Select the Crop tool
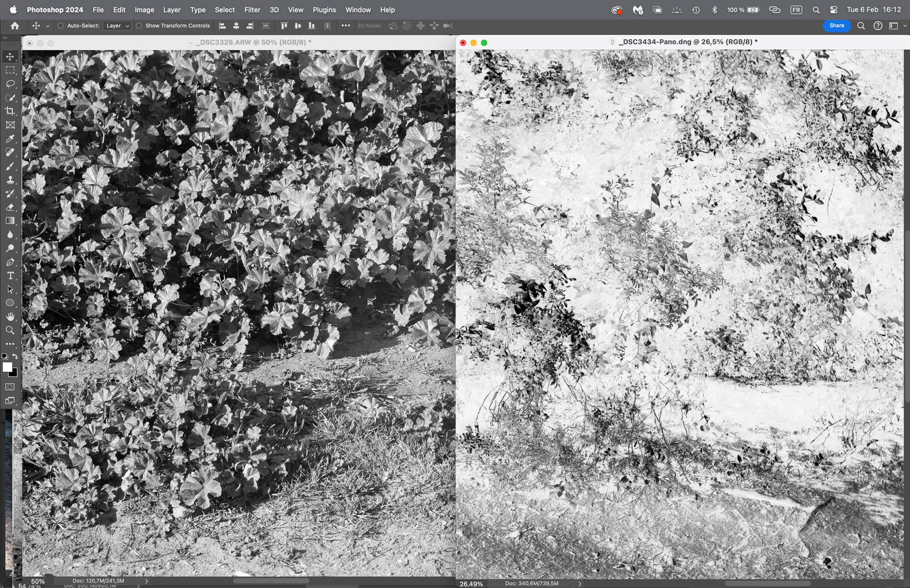This screenshot has height=588, width=910. (x=10, y=111)
